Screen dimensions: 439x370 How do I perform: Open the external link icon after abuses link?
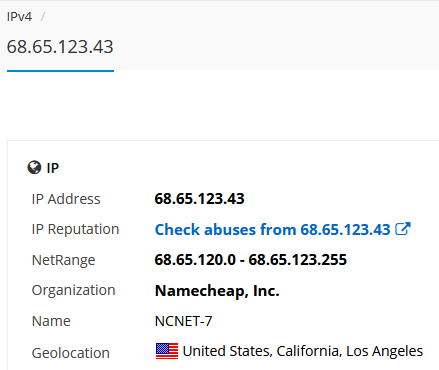tap(403, 229)
